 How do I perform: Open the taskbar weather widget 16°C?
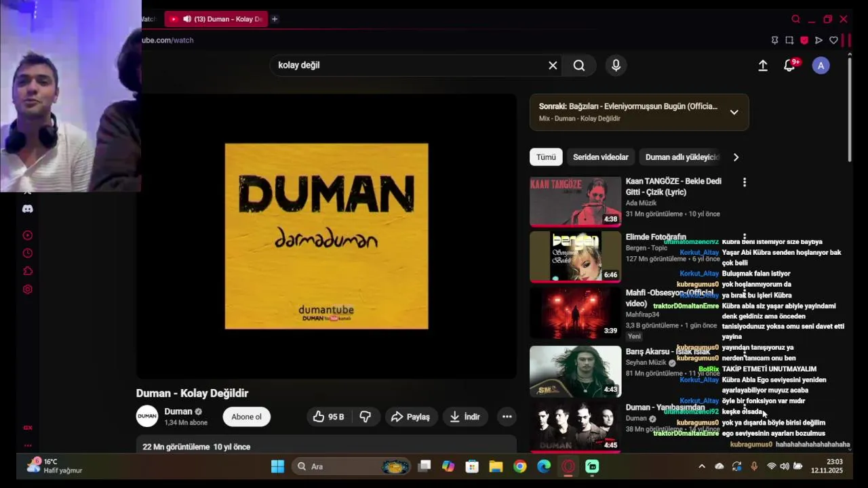(x=54, y=466)
